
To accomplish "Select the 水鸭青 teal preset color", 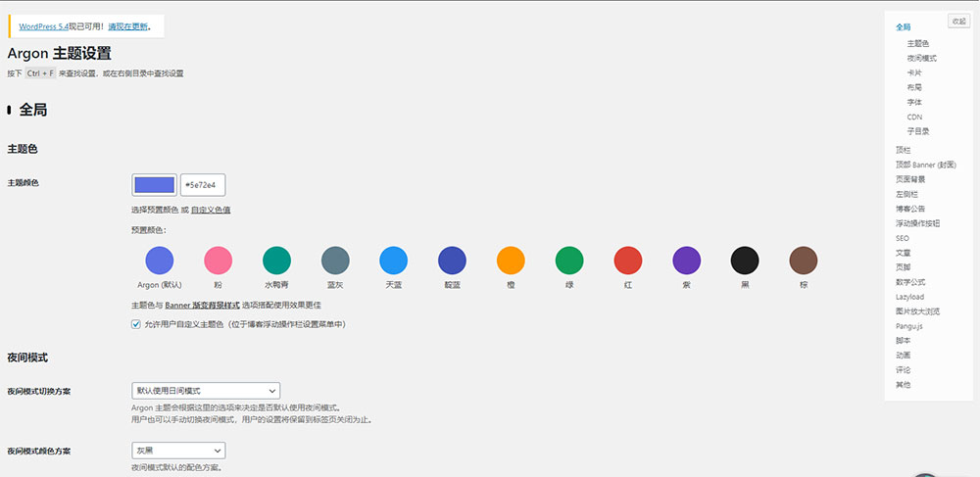I will [x=276, y=261].
